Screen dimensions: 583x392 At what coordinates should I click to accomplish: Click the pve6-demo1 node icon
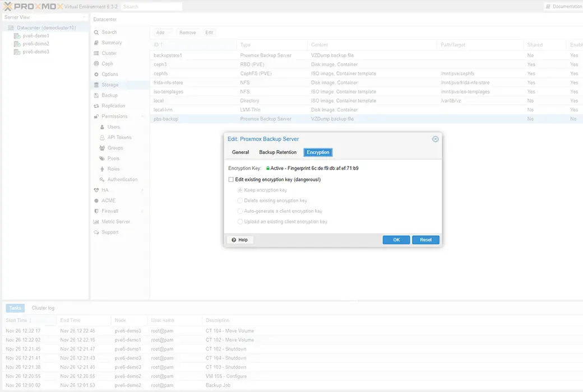pos(17,36)
